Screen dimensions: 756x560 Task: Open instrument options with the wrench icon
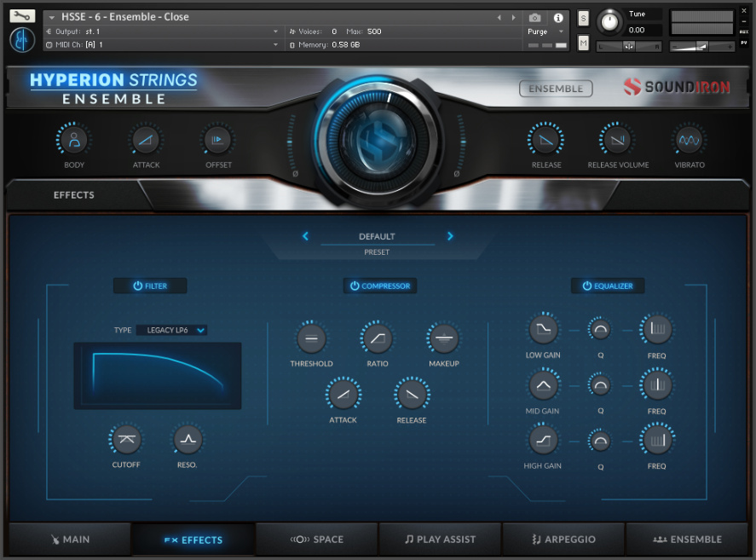pos(22,16)
